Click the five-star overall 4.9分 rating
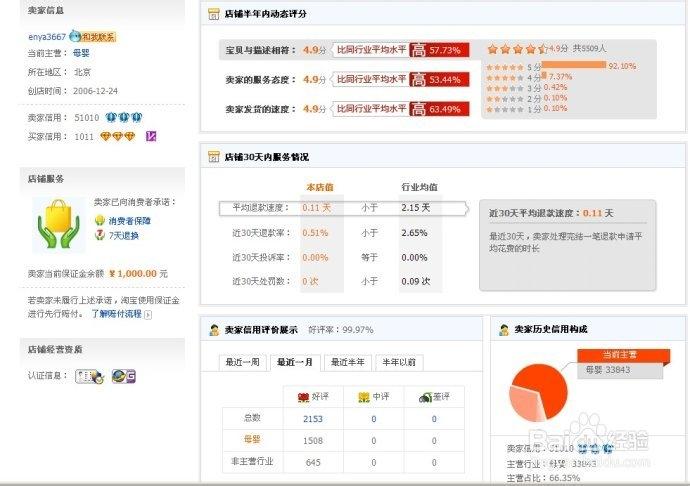 pyautogui.click(x=517, y=49)
